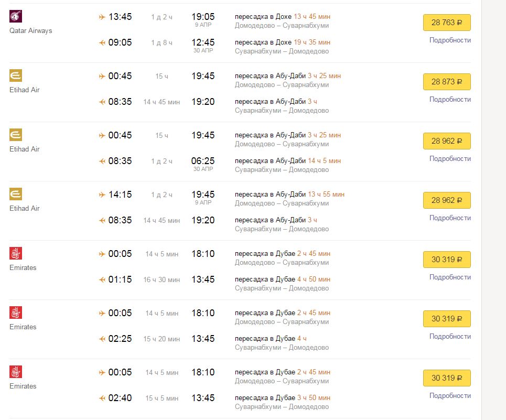Screen dimensions: 506x420
Task: Click the departure plane icon beside 13:45
Action: [102, 17]
